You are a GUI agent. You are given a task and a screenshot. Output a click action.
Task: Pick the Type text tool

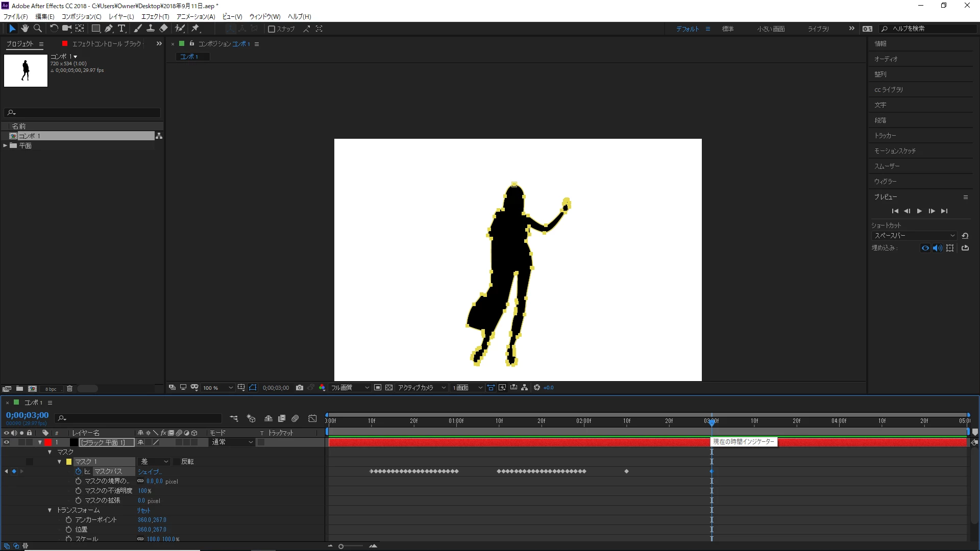[121, 29]
